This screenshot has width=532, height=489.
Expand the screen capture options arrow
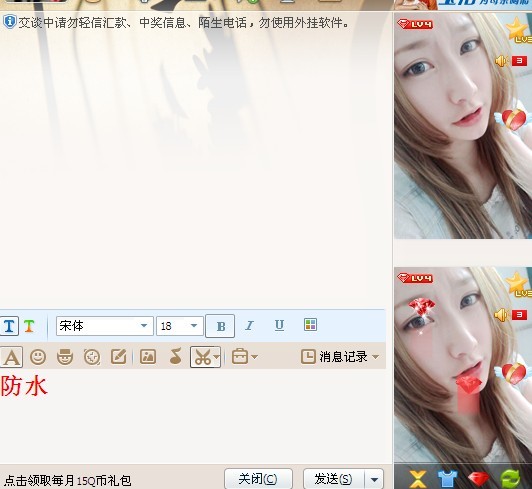[x=217, y=357]
